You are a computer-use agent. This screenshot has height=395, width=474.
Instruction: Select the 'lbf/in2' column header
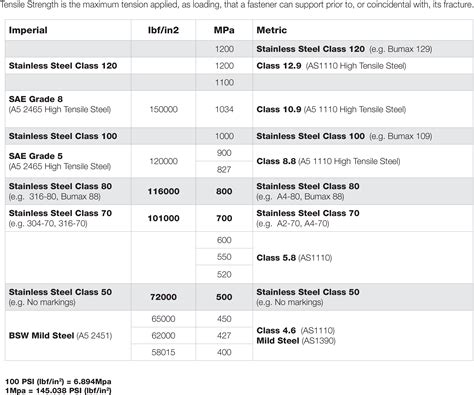(x=163, y=30)
